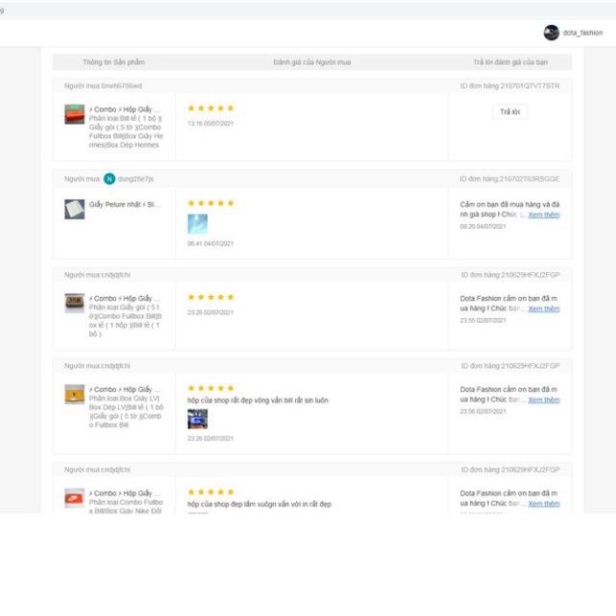Image resolution: width=616 pixels, height=616 pixels.
Task: Open the Box Giày LV product thumbnail
Action: pos(74,394)
